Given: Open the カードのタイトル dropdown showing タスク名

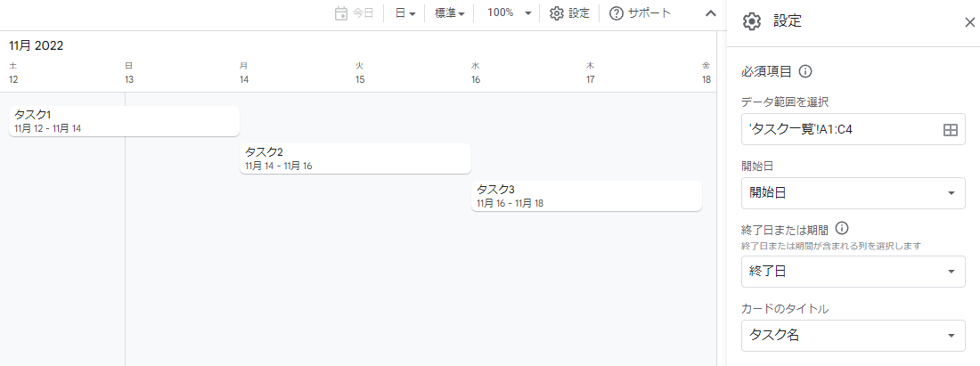Looking at the screenshot, I should coord(853,336).
